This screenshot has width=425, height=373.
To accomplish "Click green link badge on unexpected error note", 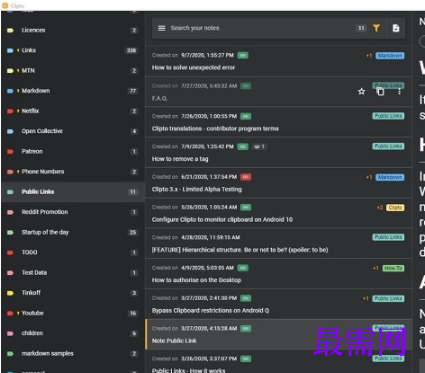I will [243, 55].
